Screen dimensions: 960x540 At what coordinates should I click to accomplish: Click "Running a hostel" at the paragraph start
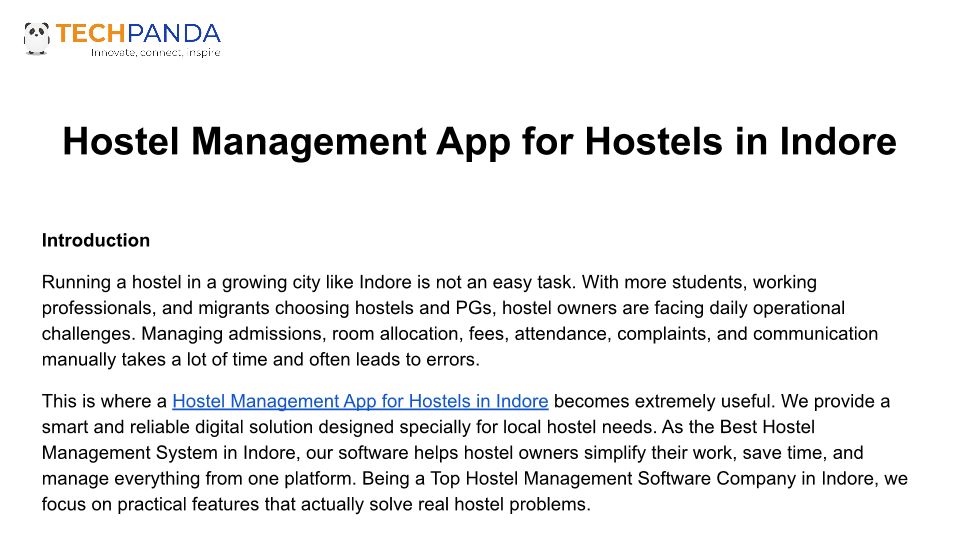pos(105,282)
